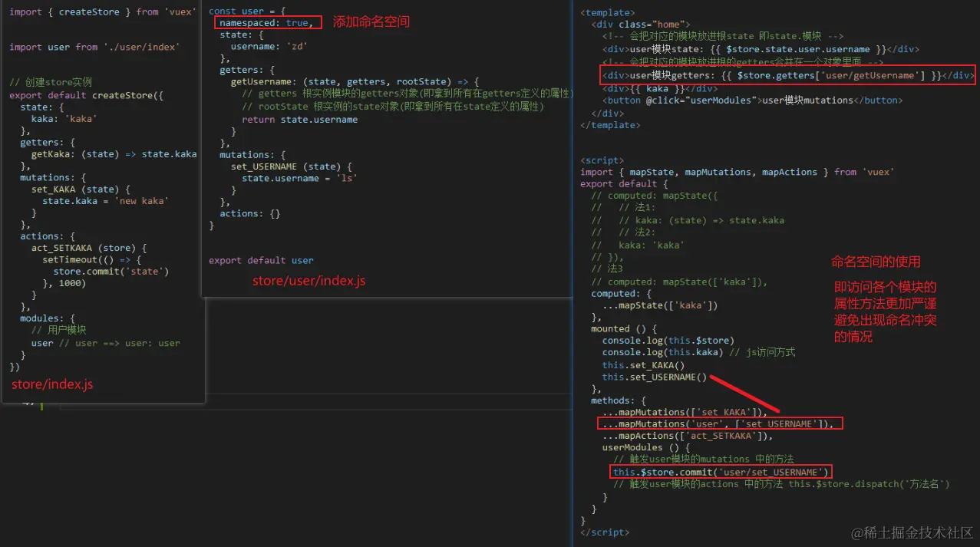The width and height of the screenshot is (980, 547).
Task: Click "user // user ==> user: user" line
Action: 106,343
